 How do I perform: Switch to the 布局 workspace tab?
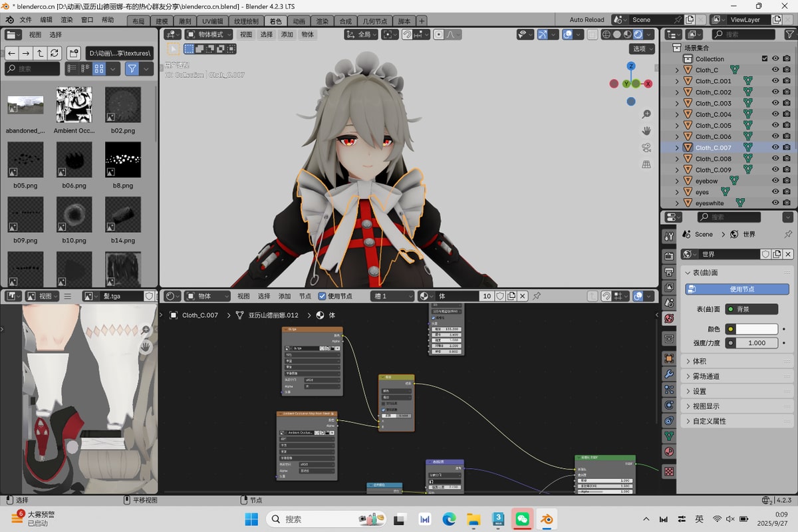[138, 21]
